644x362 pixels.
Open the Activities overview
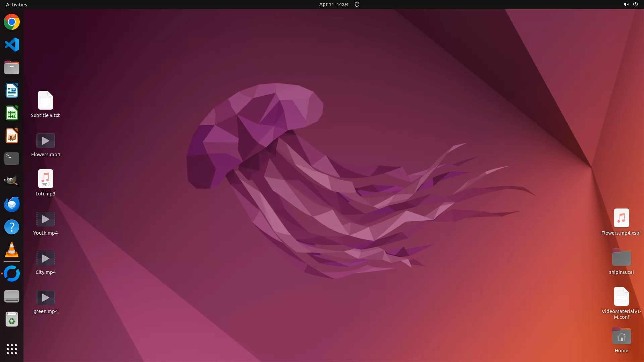click(x=16, y=4)
